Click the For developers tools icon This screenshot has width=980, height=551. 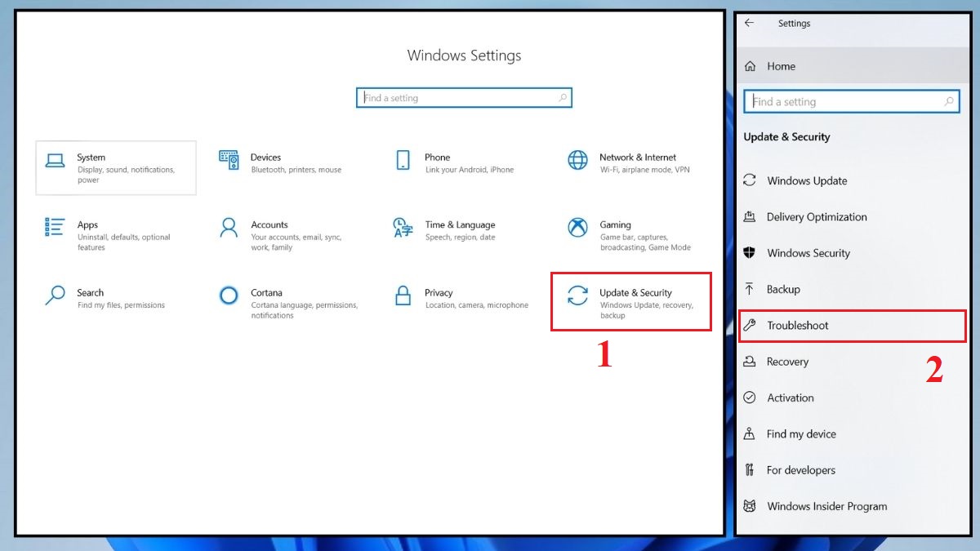coord(750,470)
